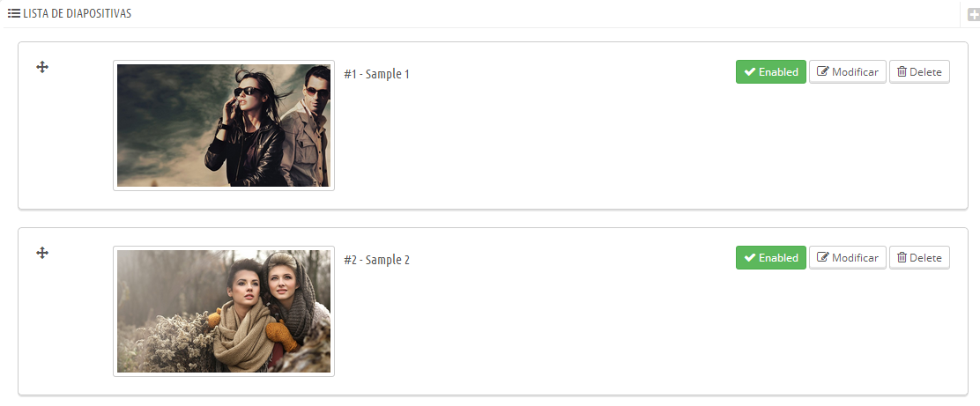Click the checkmark icon in Sample 1's Enabled button
This screenshot has width=980, height=406.
[750, 72]
